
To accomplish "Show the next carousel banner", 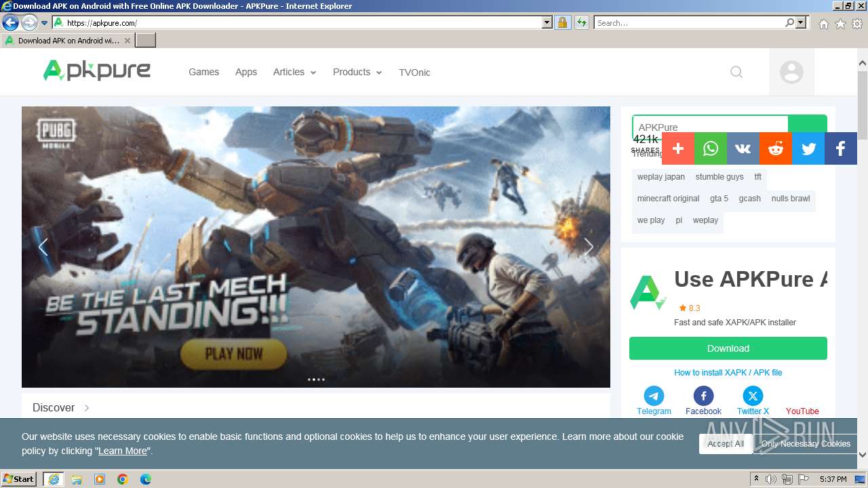I will click(x=589, y=247).
